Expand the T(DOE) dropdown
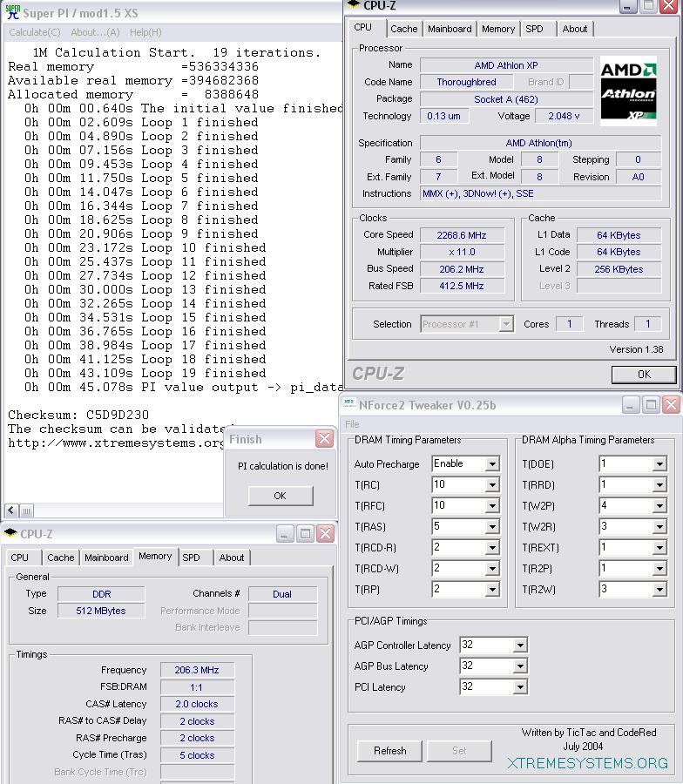This screenshot has width=683, height=784. click(x=659, y=464)
